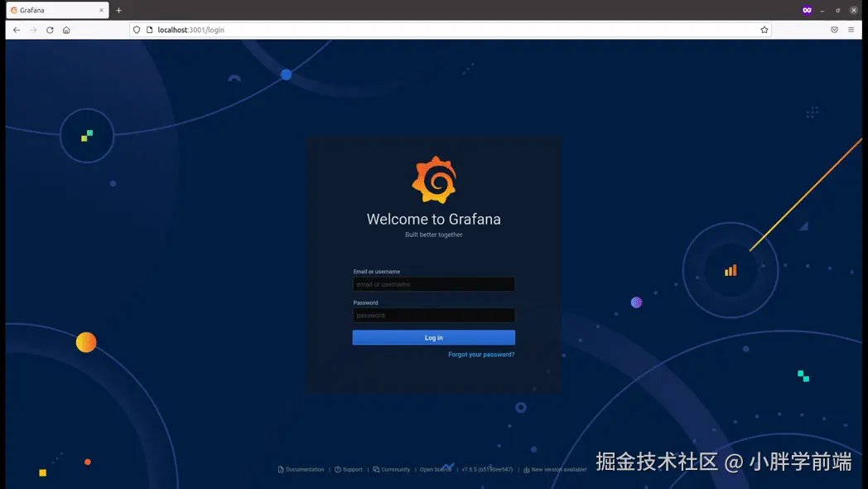Open the shield tracking protection icon
868x489 pixels.
tap(137, 30)
